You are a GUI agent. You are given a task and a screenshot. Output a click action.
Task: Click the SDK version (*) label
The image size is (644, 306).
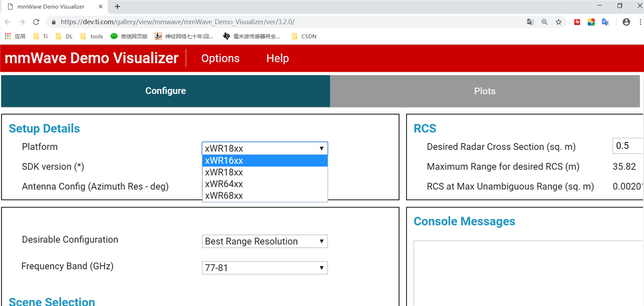[x=53, y=167]
